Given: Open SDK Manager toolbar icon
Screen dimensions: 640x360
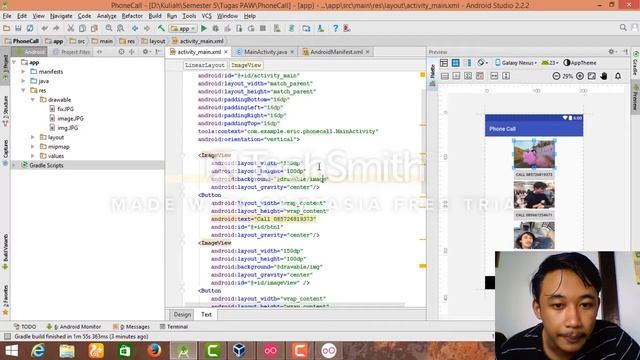Looking at the screenshot, I should coord(320,28).
